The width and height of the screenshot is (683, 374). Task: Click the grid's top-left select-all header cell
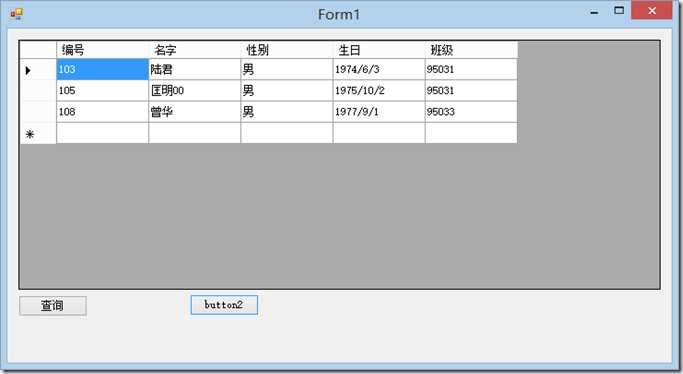[38, 50]
